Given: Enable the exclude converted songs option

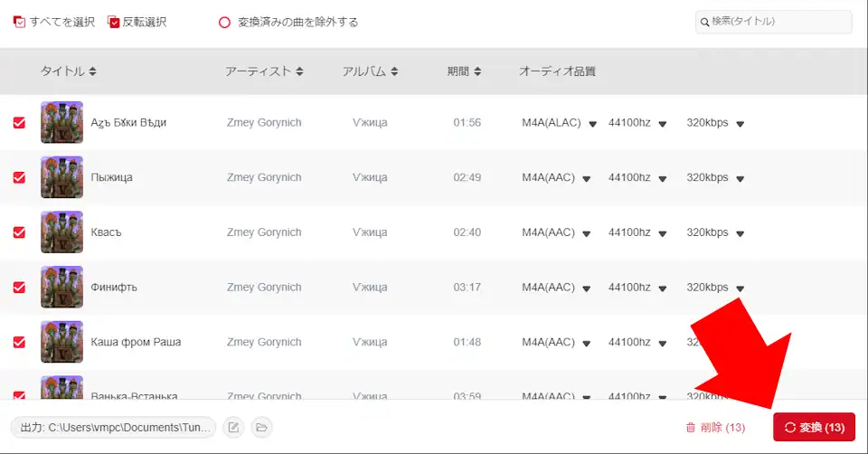Looking at the screenshot, I should pyautogui.click(x=224, y=22).
